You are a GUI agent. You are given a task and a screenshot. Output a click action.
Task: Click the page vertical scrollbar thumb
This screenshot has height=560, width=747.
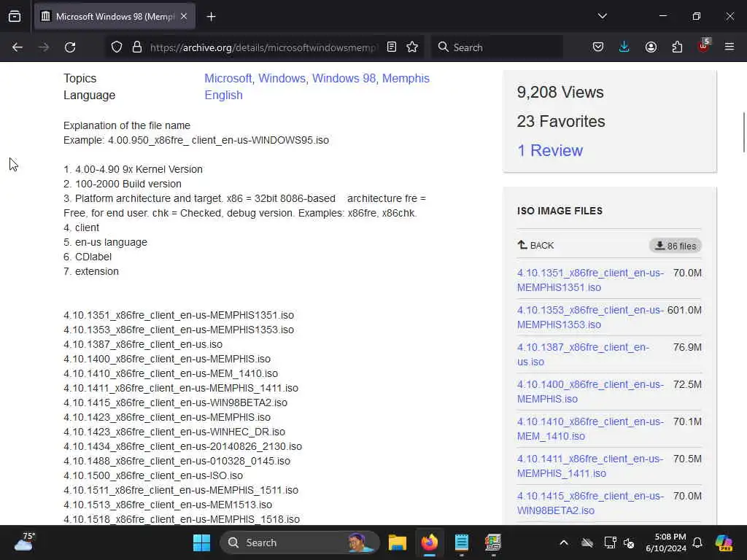click(x=743, y=133)
